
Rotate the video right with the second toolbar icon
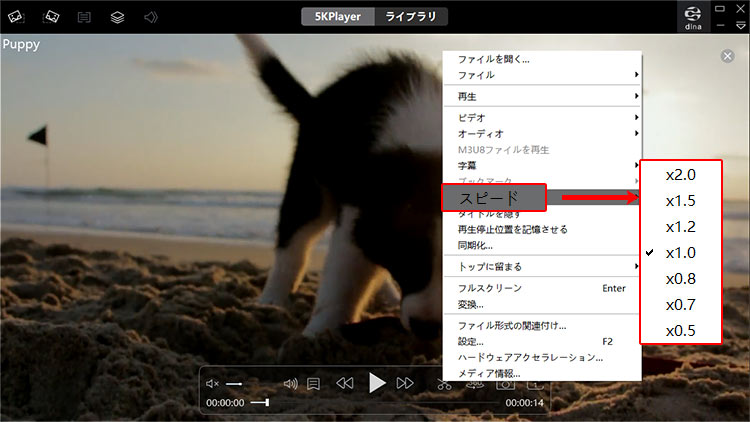[x=51, y=17]
